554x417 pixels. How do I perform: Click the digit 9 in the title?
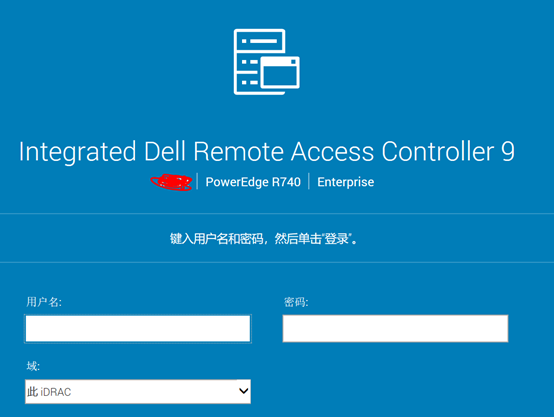[x=508, y=151]
